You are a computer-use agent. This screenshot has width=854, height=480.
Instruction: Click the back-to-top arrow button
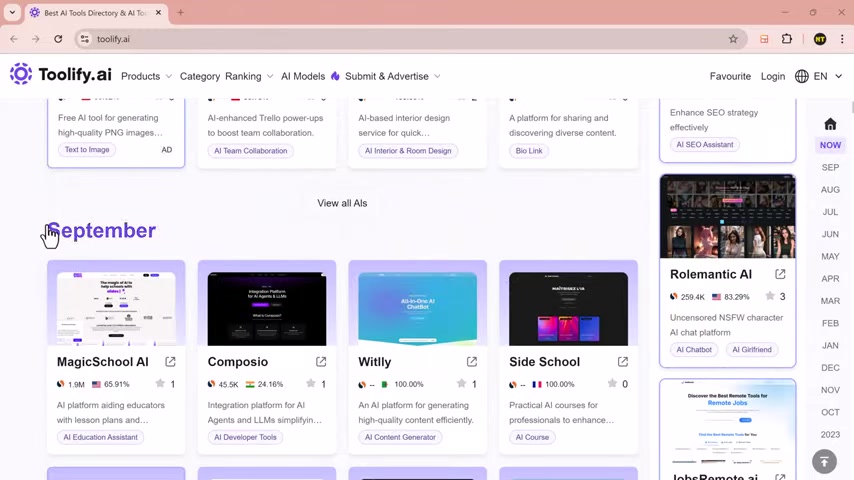tap(825, 461)
